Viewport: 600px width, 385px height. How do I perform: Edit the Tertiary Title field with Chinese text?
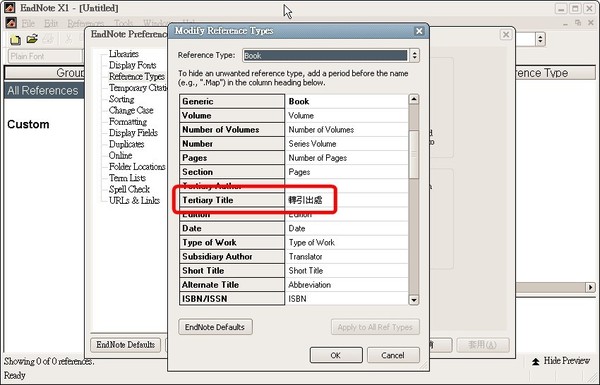coord(347,200)
